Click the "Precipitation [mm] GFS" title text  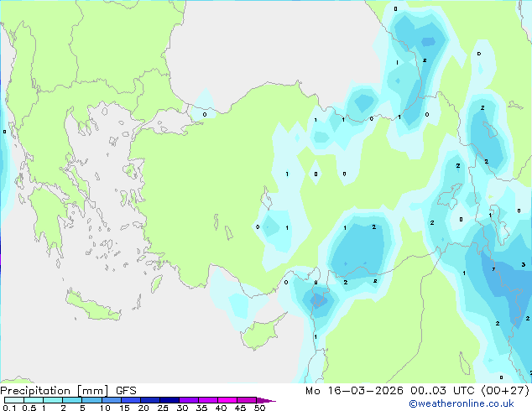click(x=68, y=391)
